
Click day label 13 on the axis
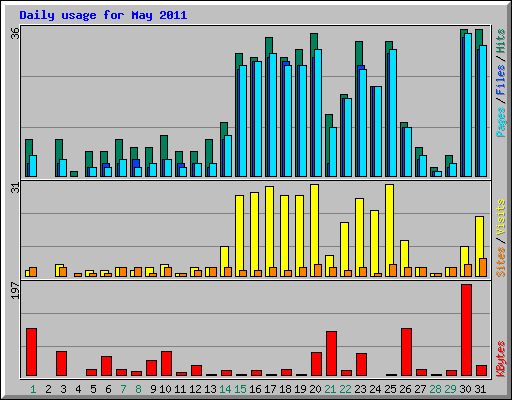[210, 389]
